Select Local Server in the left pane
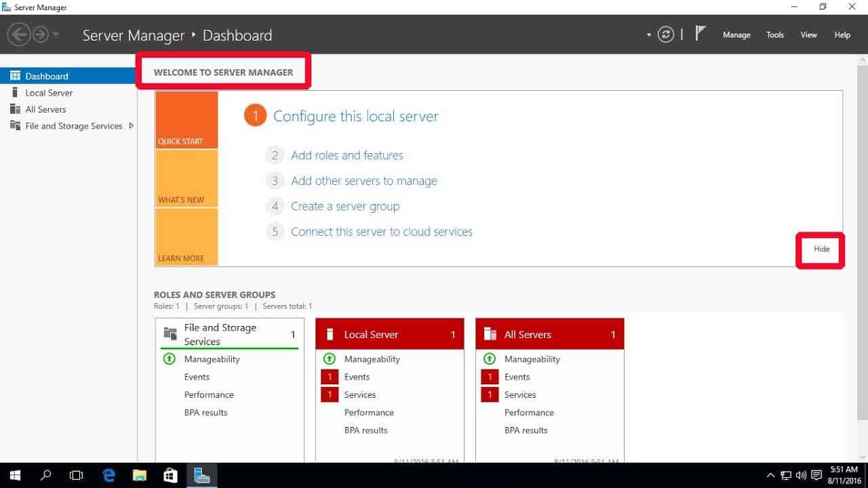The height and width of the screenshot is (488, 868). [68, 93]
